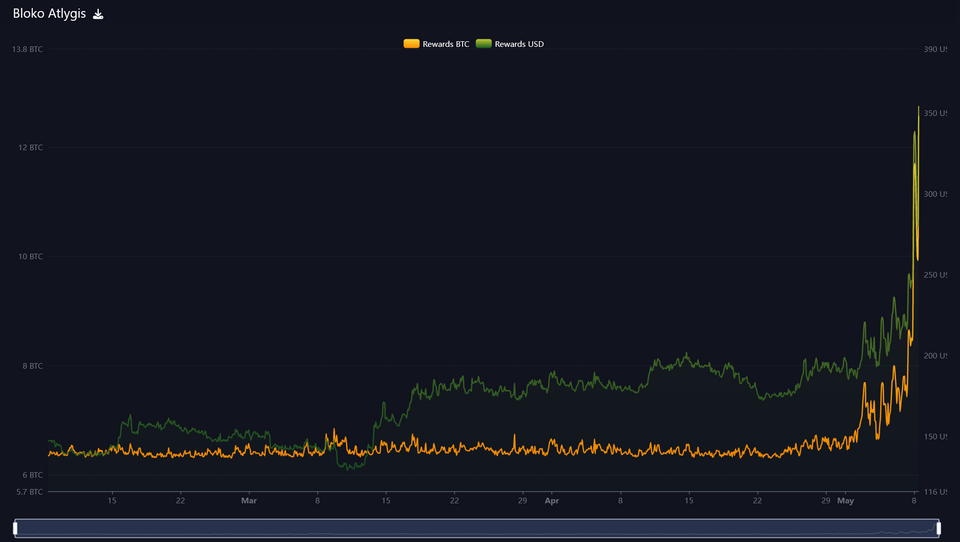This screenshot has height=542, width=960.
Task: Click the 12 BTC label on left axis
Action: (x=29, y=148)
